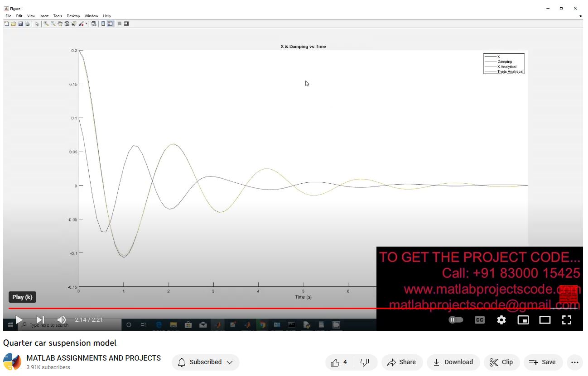Open the Help menu
This screenshot has width=588, height=376.
107,16
